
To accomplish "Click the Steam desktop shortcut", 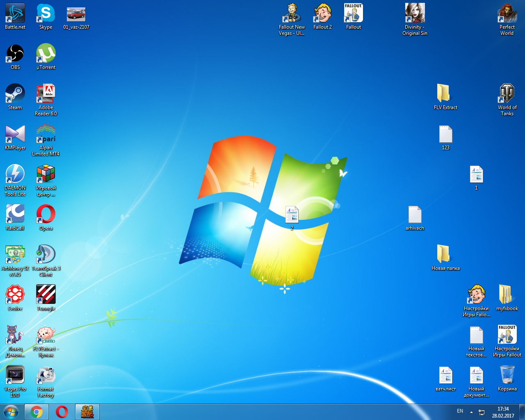I will pos(15,97).
